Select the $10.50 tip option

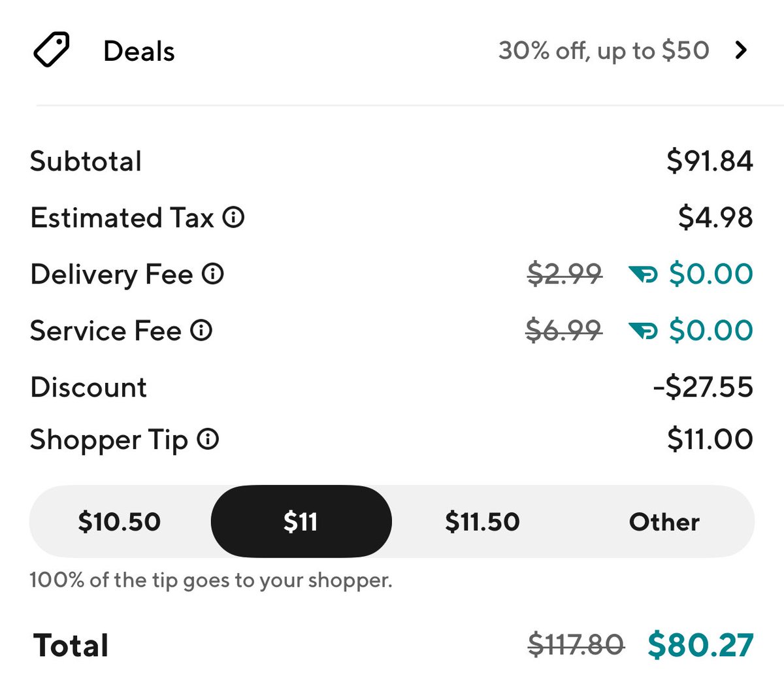click(x=120, y=521)
